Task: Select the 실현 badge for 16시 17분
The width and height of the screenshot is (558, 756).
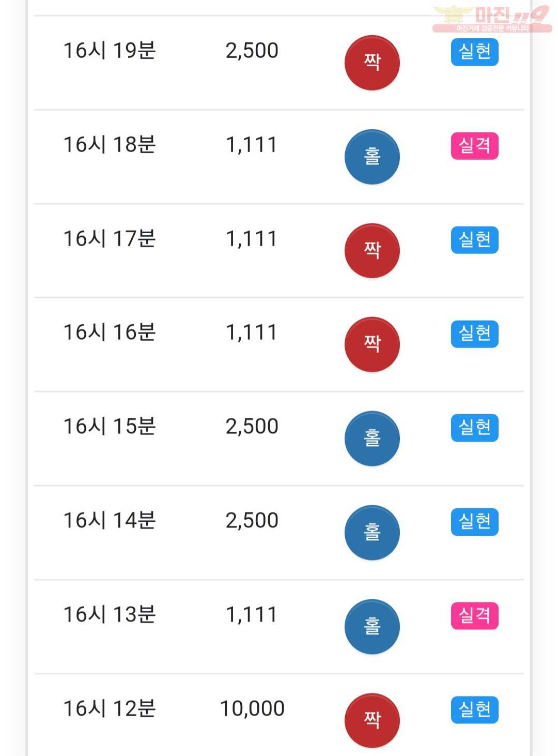Action: pos(475,240)
